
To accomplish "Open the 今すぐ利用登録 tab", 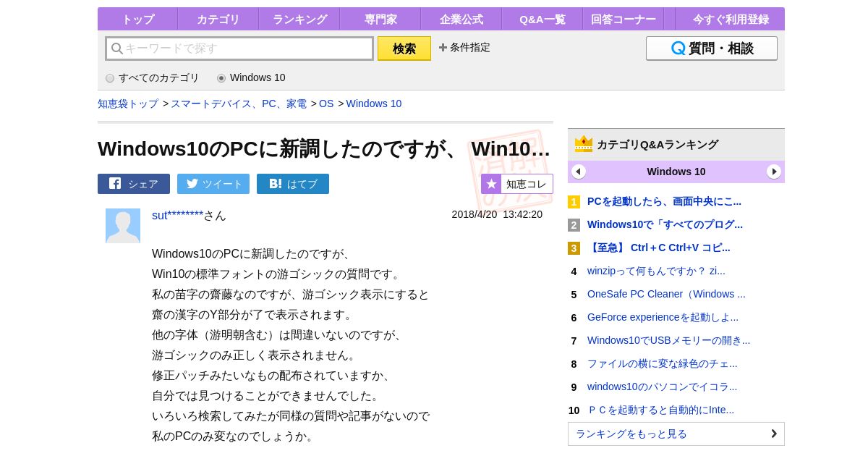I will (x=731, y=20).
